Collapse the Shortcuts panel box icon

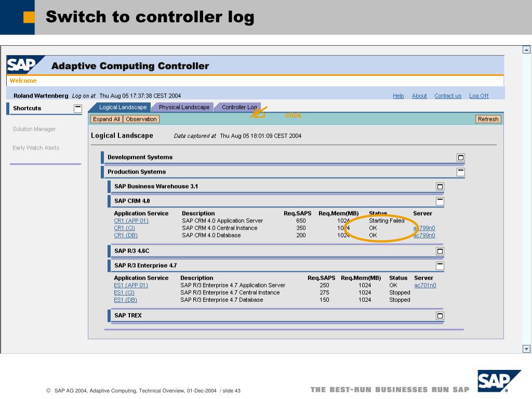[x=78, y=109]
